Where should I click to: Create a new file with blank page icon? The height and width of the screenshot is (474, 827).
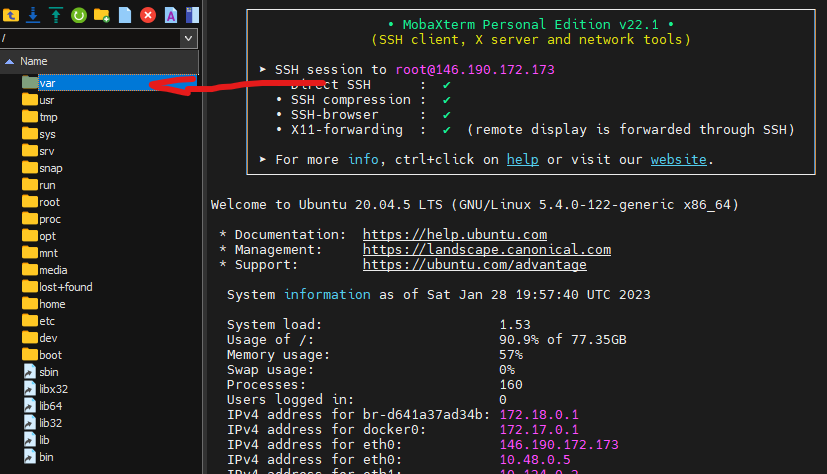125,14
